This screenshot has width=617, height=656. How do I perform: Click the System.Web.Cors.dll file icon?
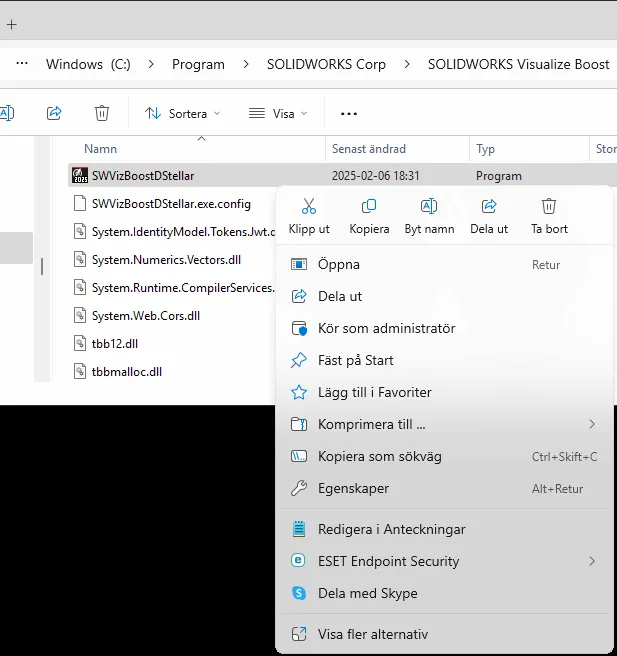tap(80, 315)
